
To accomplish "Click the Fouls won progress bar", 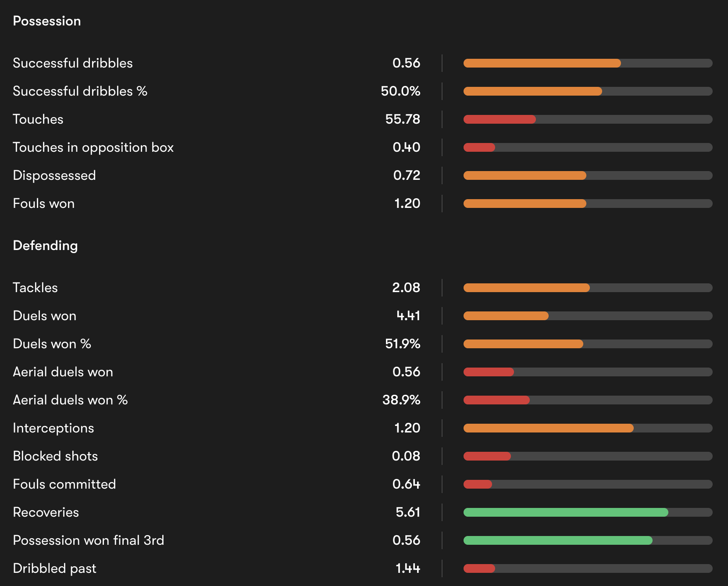I will (587, 204).
